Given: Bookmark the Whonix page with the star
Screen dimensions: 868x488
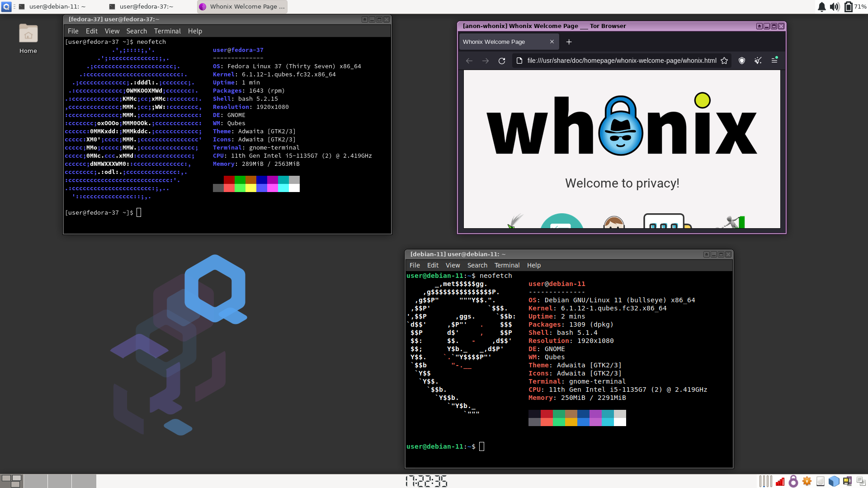Looking at the screenshot, I should coord(725,60).
